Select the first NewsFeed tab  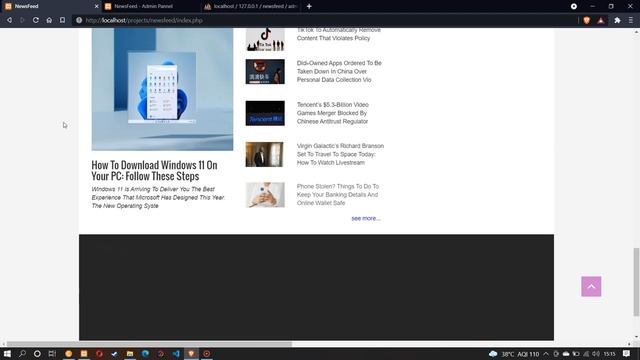tap(50, 6)
